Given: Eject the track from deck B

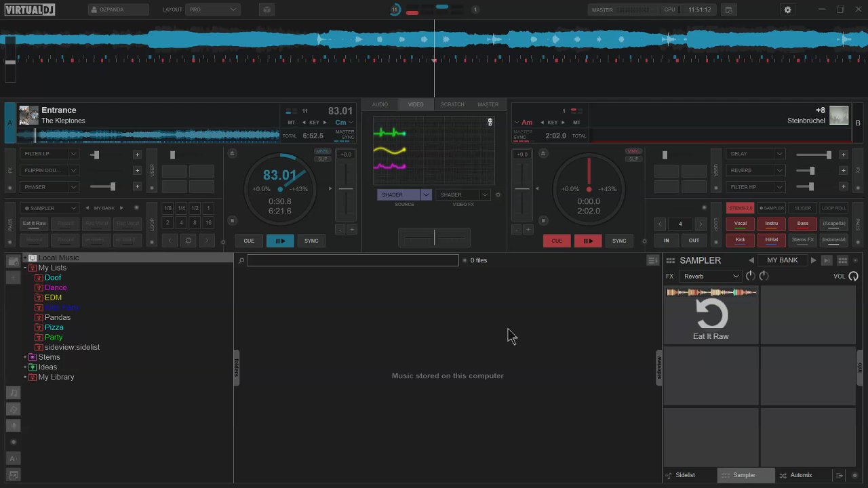Looking at the screenshot, I should [542, 154].
